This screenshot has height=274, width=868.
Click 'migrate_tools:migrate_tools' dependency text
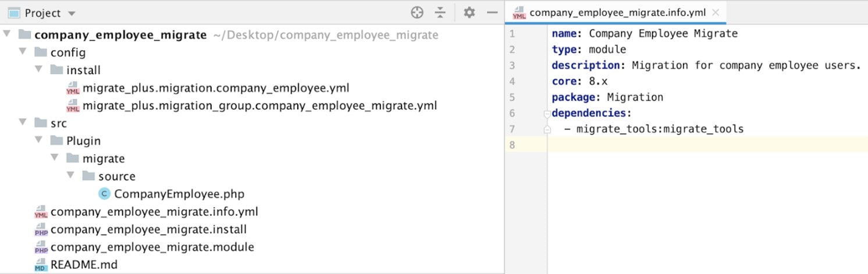point(660,129)
